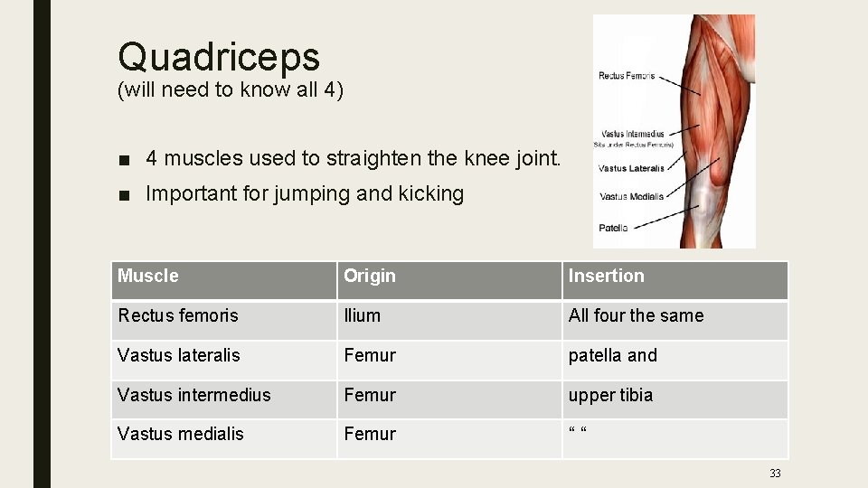Select the Insertion column header cell

pos(675,280)
